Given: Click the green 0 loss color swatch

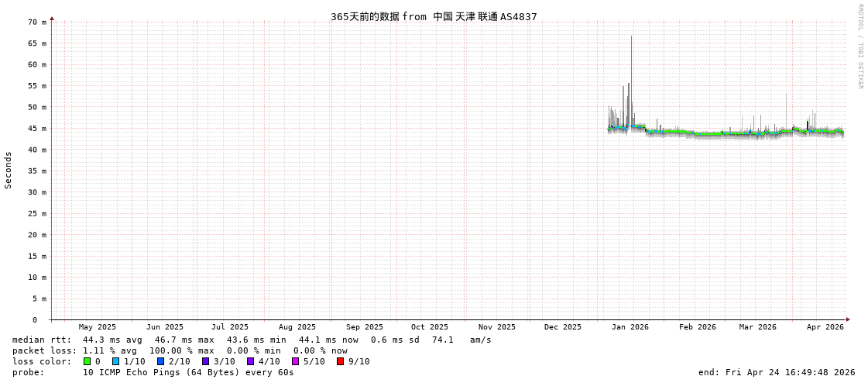Looking at the screenshot, I should click(87, 361).
